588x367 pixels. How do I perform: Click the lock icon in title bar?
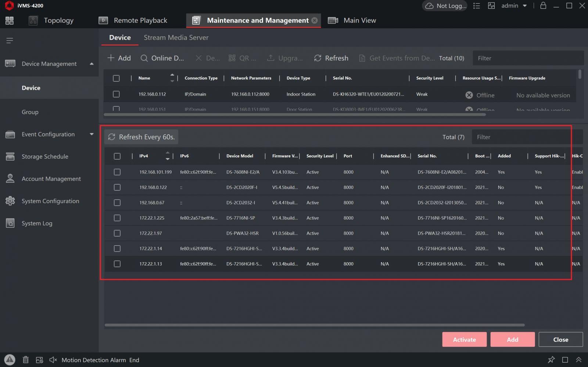click(x=543, y=6)
